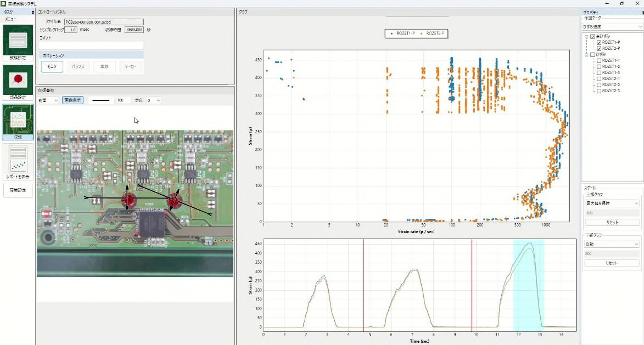The image size is (644, 345).
Task: Click the ROZET1-P blue legend marker
Action: [x=392, y=33]
